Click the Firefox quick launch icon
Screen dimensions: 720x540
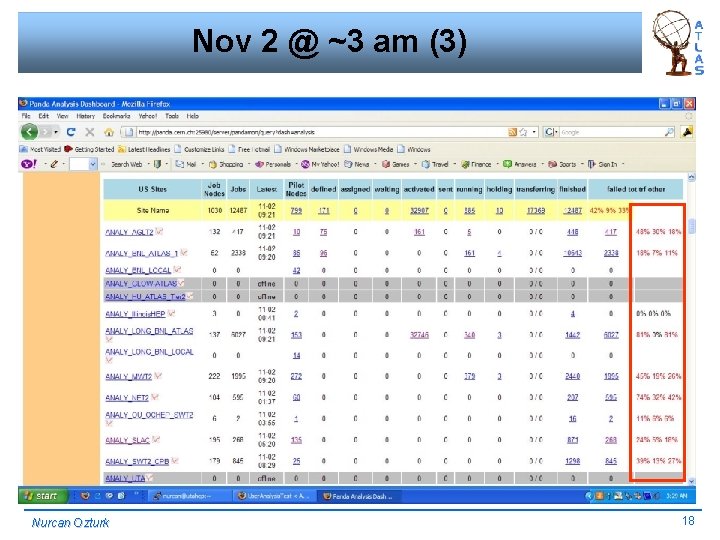coord(85,496)
